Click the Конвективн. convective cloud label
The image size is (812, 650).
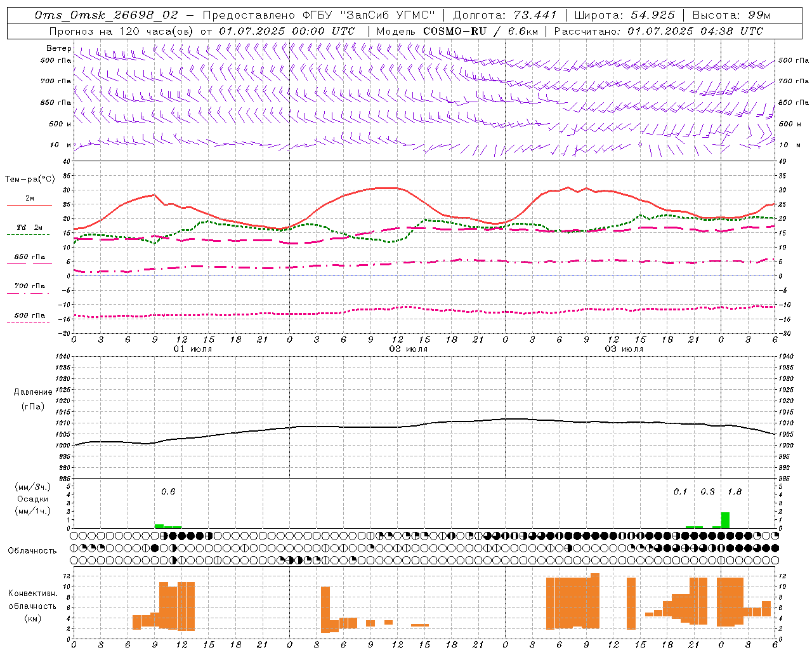(33, 594)
